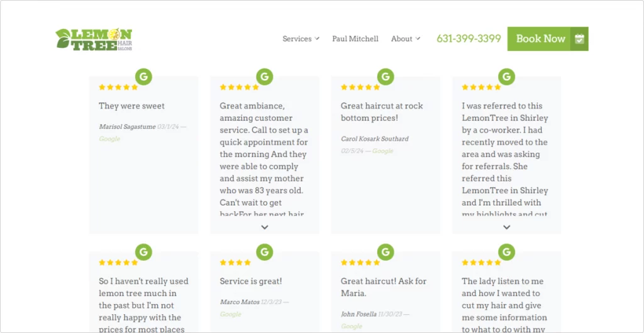Click the calendar icon on Book Now
Image resolution: width=644 pixels, height=333 pixels.
pyautogui.click(x=579, y=39)
